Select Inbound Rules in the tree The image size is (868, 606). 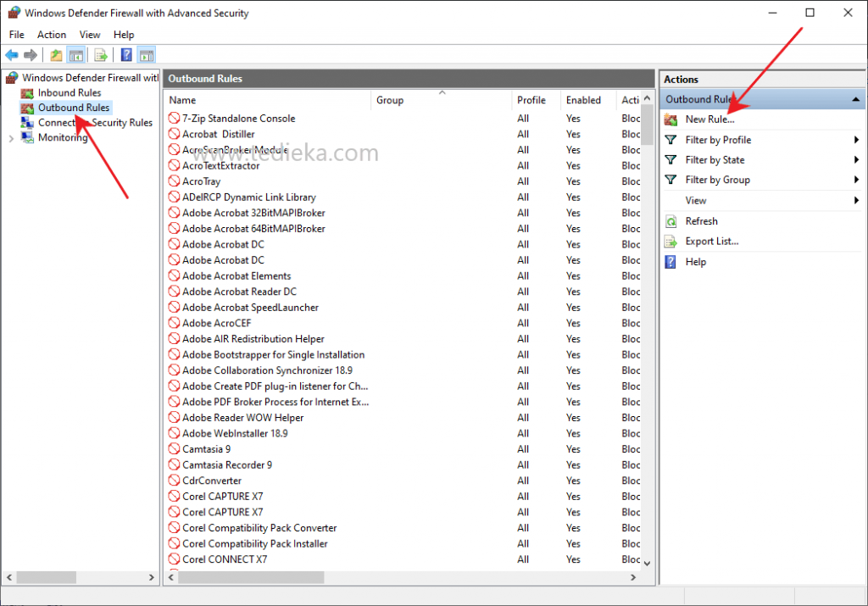pos(70,93)
